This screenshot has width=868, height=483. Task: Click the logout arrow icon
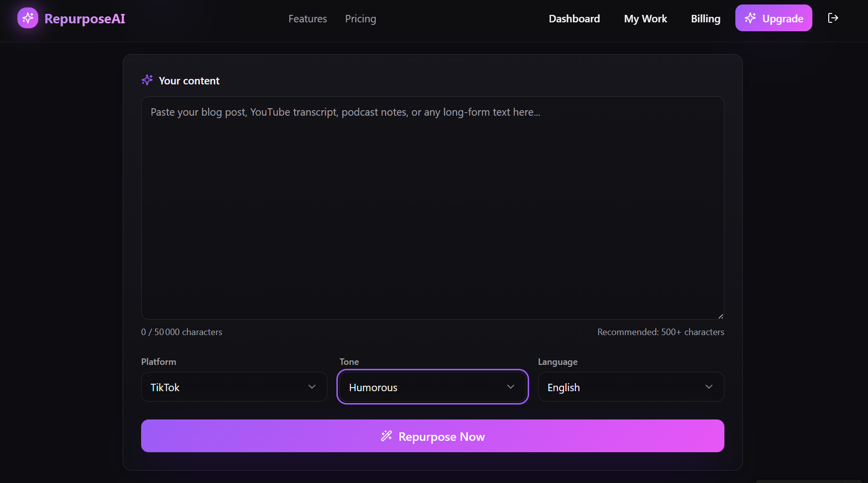[833, 18]
